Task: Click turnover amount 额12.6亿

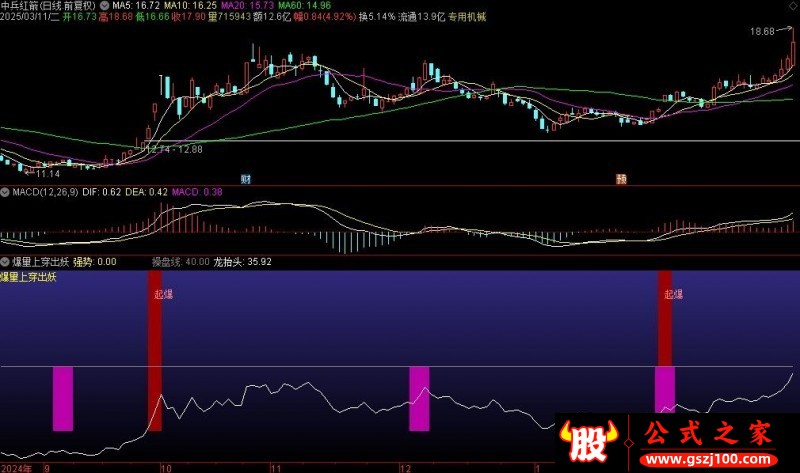Action: coord(272,17)
